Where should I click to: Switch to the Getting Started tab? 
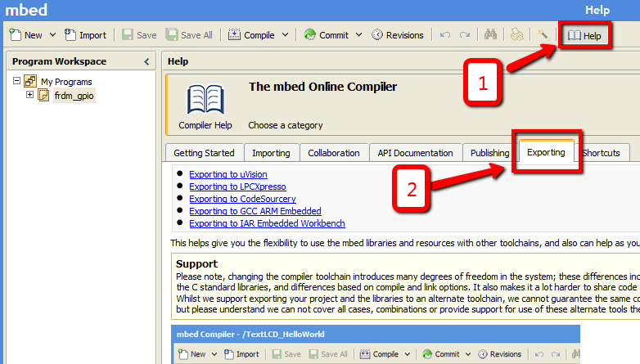point(204,153)
